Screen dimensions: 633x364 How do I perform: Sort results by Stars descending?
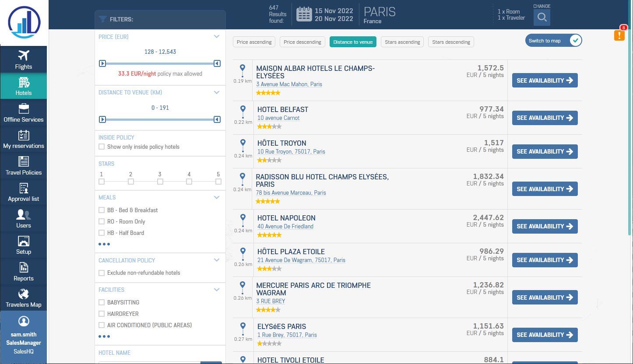click(451, 42)
